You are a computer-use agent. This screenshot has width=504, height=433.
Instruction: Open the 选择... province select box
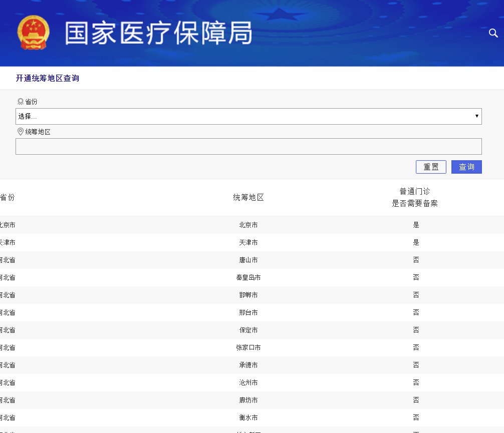(248, 116)
